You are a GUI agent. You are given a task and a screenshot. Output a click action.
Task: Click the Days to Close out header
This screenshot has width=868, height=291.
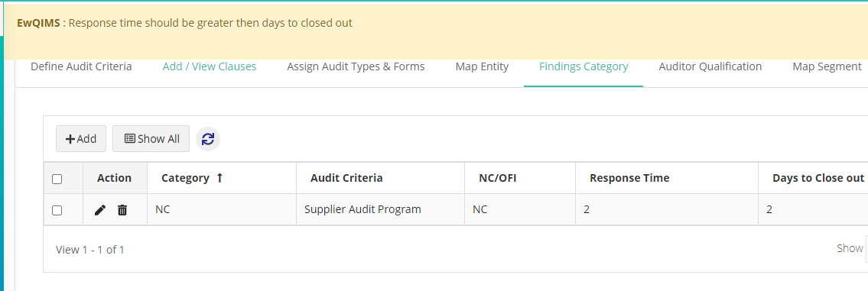(818, 178)
